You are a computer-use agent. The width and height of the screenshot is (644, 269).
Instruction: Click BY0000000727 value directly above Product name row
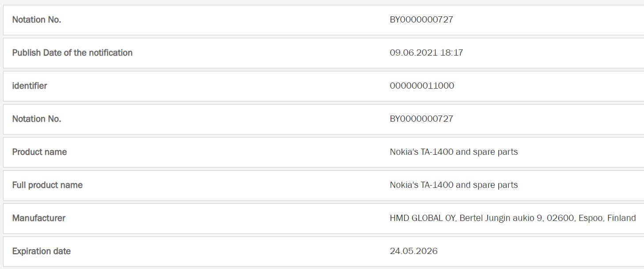pos(421,119)
